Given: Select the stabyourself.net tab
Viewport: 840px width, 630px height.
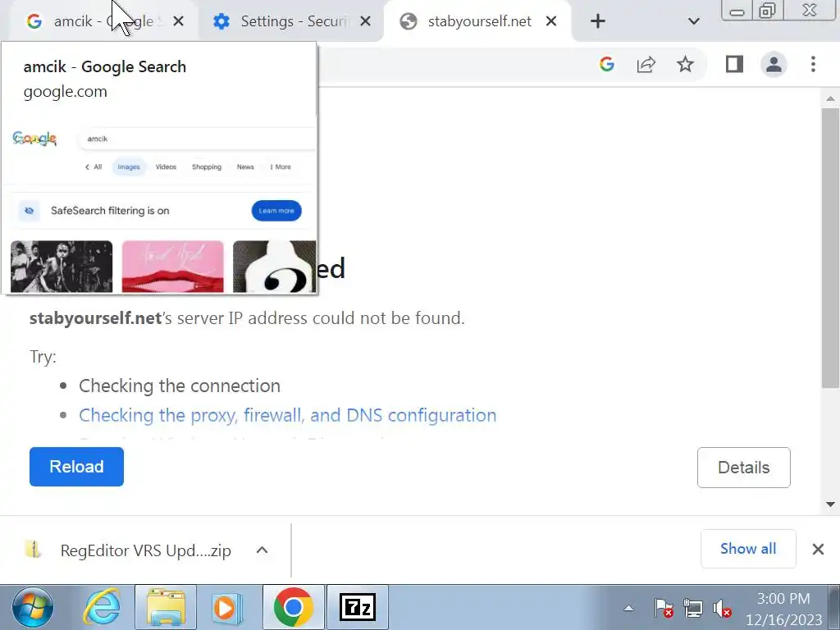Looking at the screenshot, I should [479, 21].
